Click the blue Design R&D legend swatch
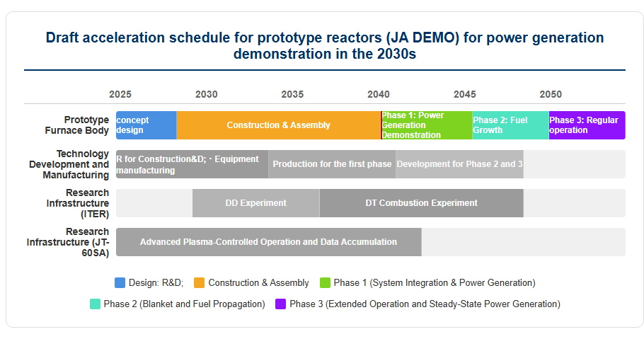Viewport: 644px width, 339px height. 120,282
